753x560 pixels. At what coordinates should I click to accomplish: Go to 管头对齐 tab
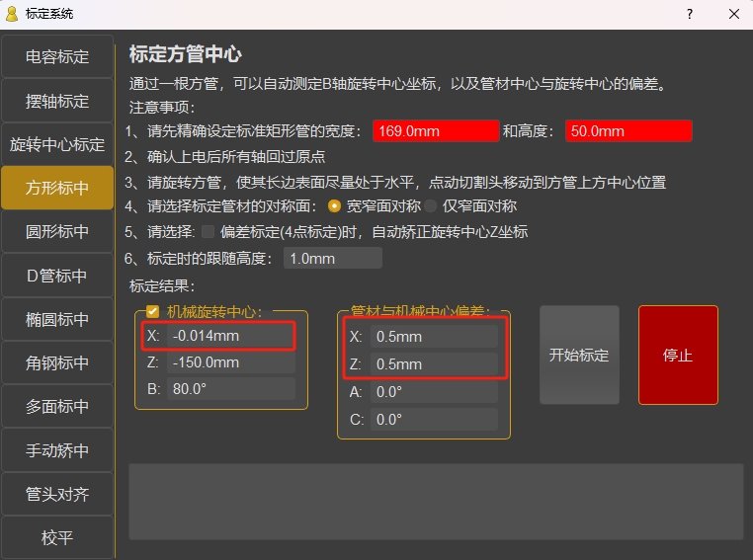57,494
